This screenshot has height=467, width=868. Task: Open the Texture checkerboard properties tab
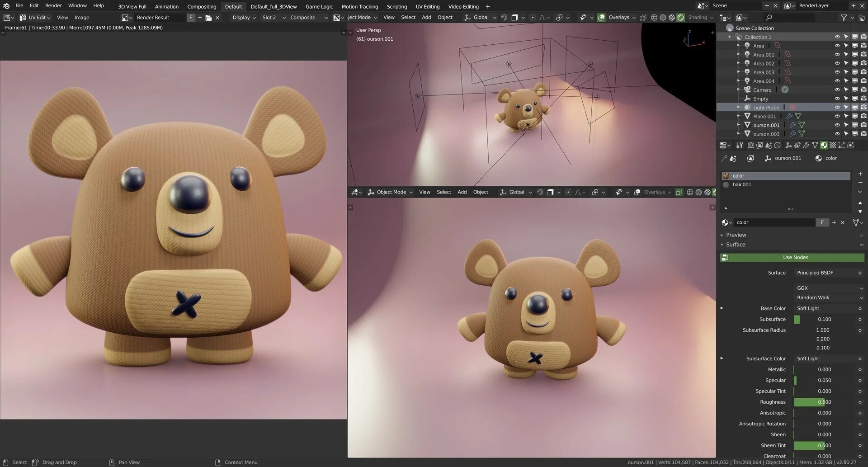coord(833,145)
